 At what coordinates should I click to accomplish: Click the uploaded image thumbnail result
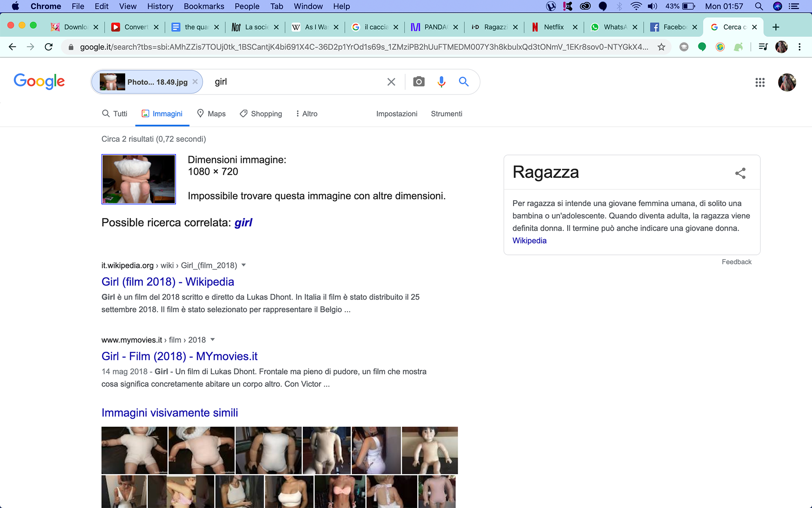tap(139, 179)
